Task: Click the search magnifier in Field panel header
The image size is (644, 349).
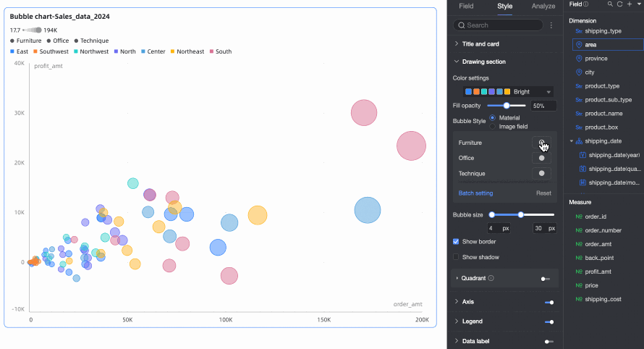Action: [x=610, y=4]
